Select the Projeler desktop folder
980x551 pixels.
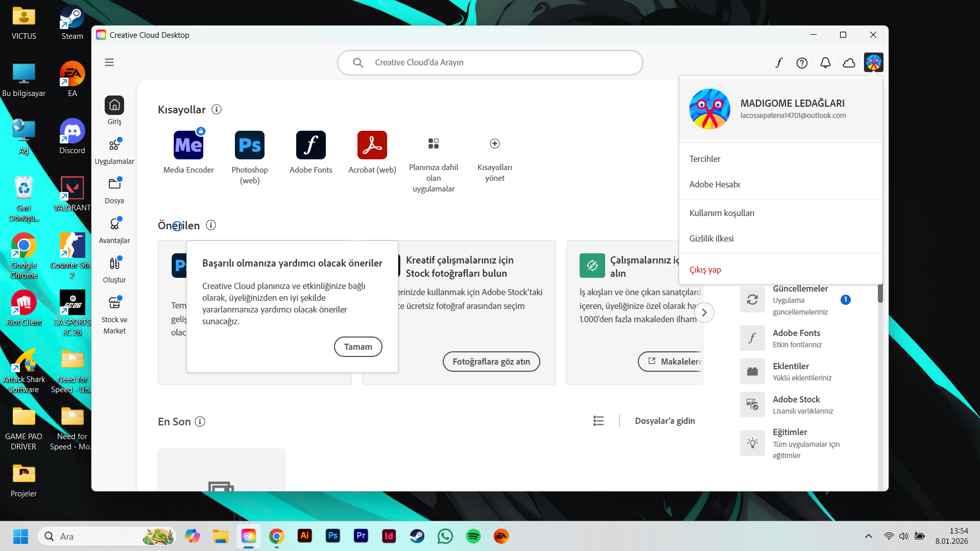[x=24, y=480]
